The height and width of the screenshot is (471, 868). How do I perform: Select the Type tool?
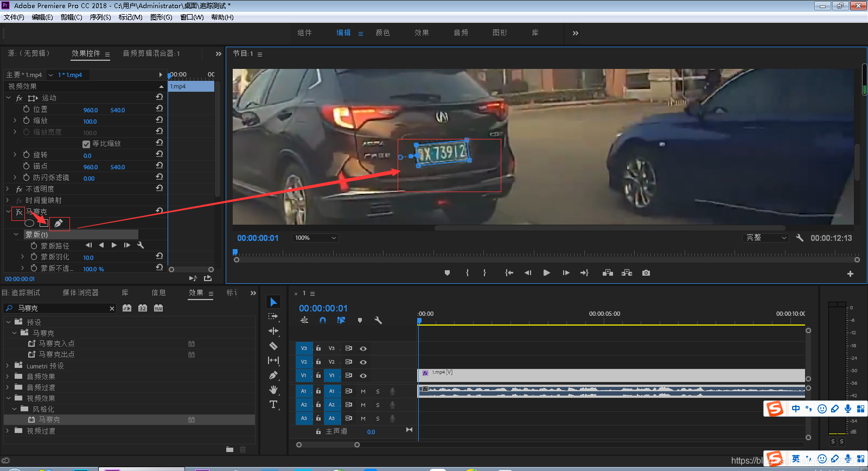(x=273, y=404)
